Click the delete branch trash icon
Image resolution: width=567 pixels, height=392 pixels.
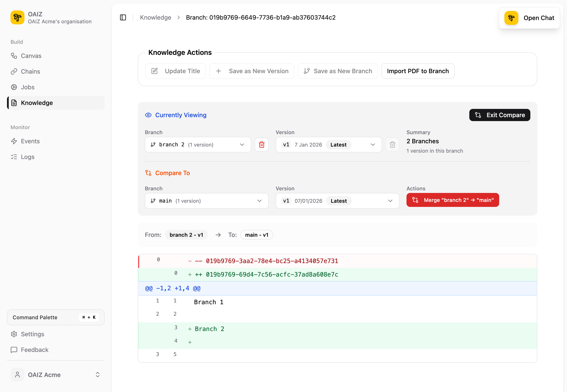pos(262,145)
